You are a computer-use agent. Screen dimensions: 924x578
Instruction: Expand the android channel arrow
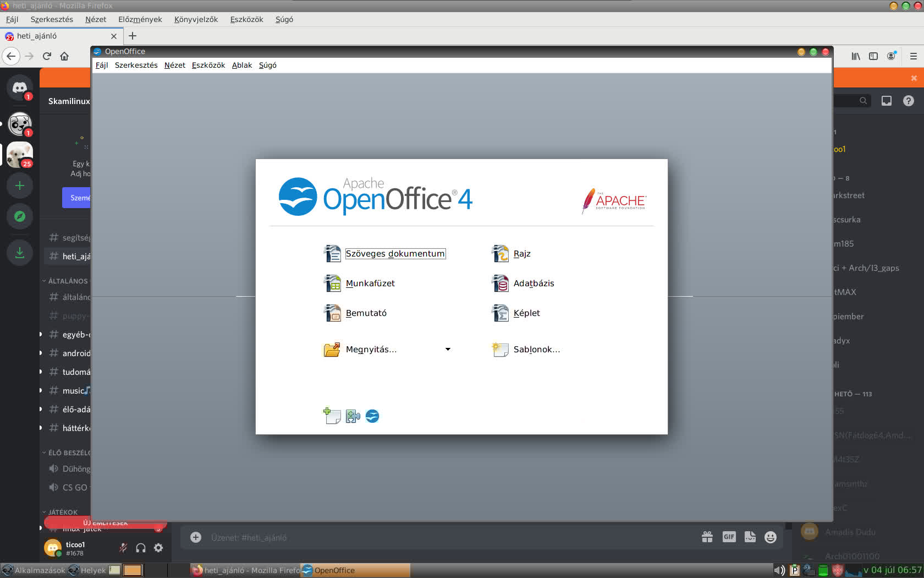click(x=41, y=353)
